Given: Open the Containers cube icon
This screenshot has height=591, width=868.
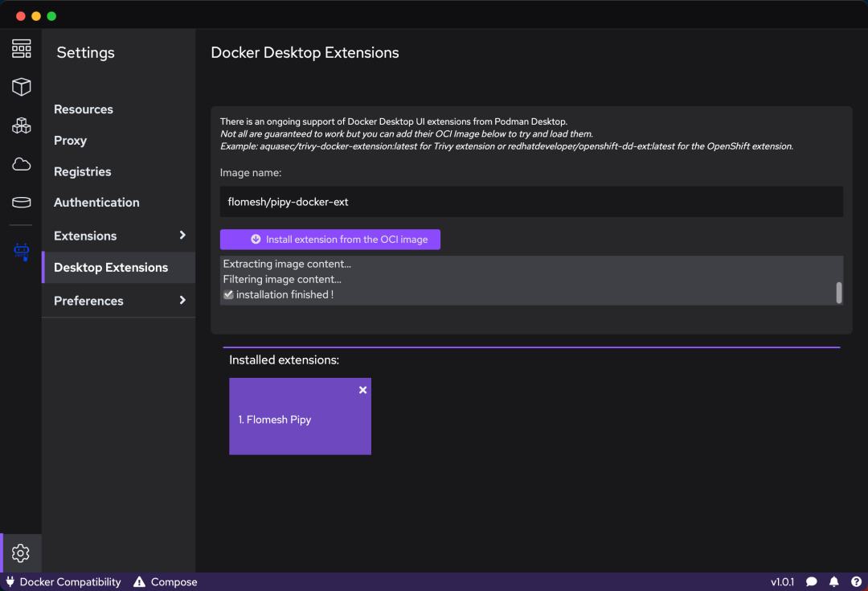Looking at the screenshot, I should [21, 87].
